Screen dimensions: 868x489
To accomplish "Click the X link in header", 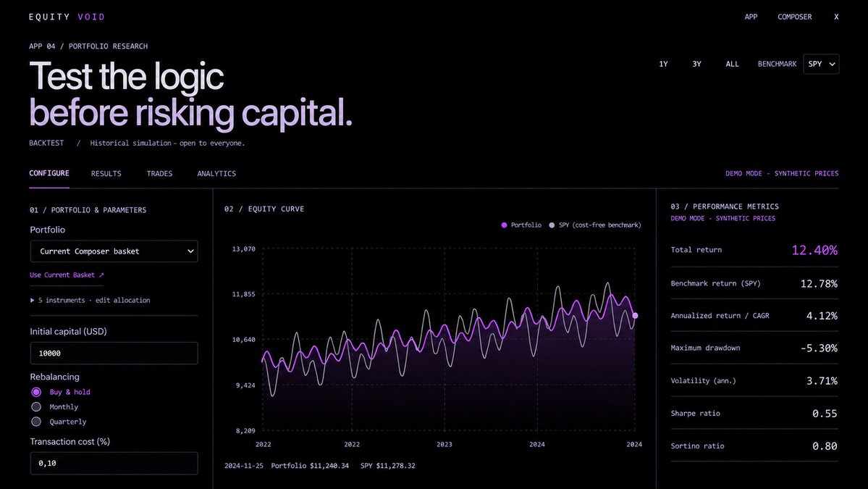I will point(836,17).
